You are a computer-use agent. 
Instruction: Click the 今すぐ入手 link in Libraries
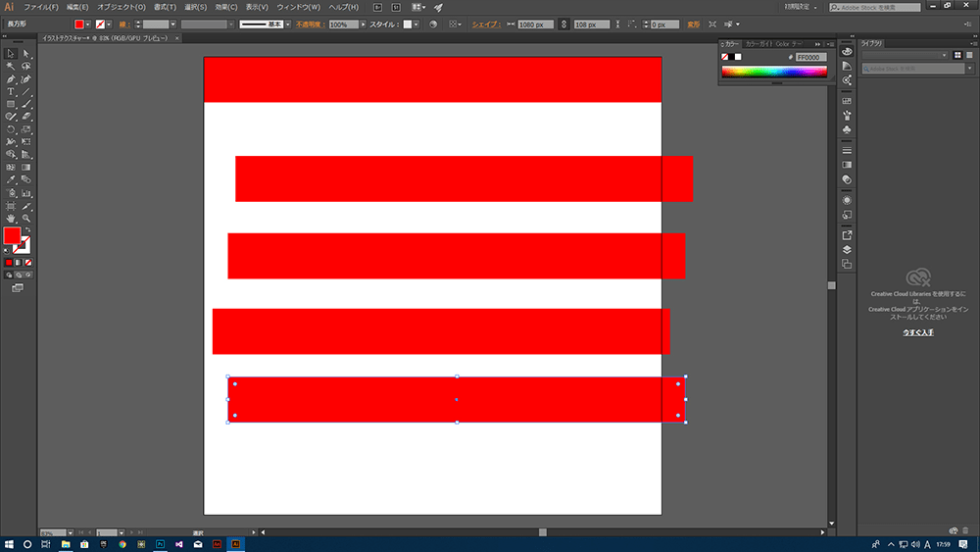(x=917, y=332)
